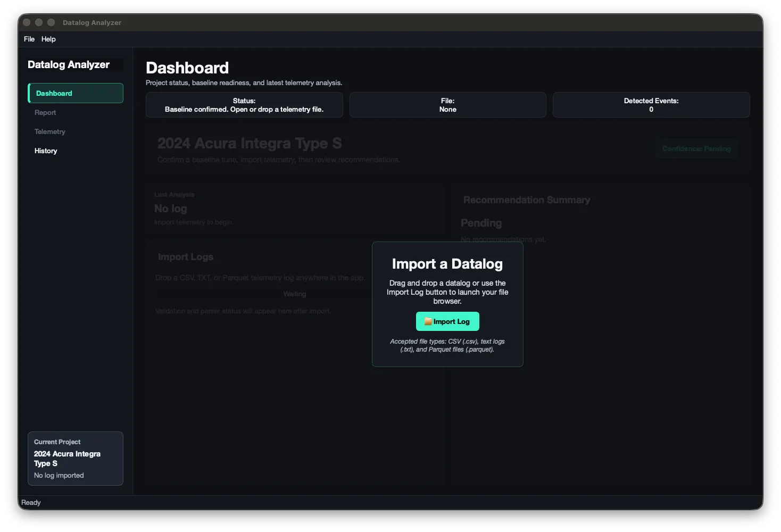Click the 2024 Acura Integra Type S heading
Image resolution: width=781 pixels, height=532 pixels.
tap(250, 143)
